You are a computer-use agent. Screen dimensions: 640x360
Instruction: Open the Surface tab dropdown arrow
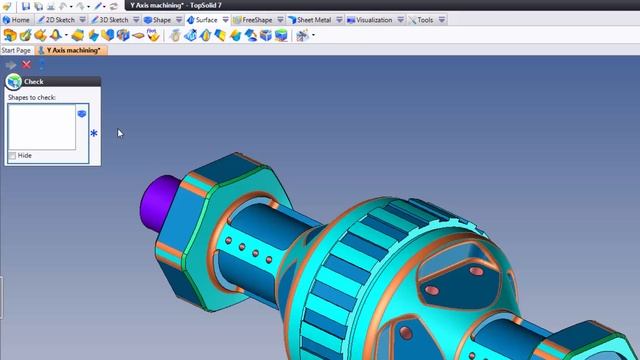(x=225, y=20)
